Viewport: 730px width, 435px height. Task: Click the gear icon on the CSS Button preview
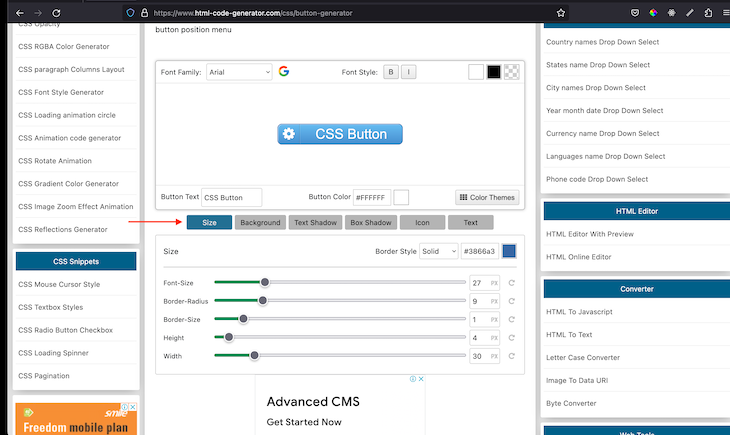point(289,134)
